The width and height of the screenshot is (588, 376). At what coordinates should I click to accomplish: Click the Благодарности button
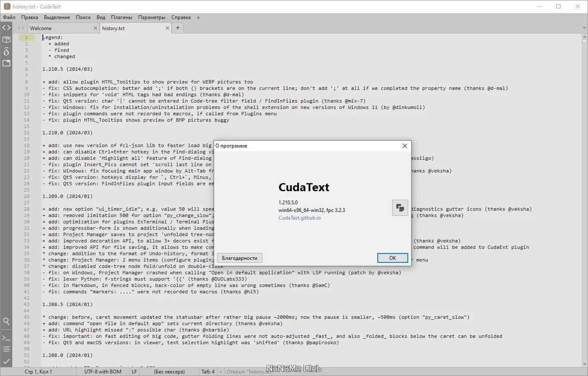pos(240,258)
